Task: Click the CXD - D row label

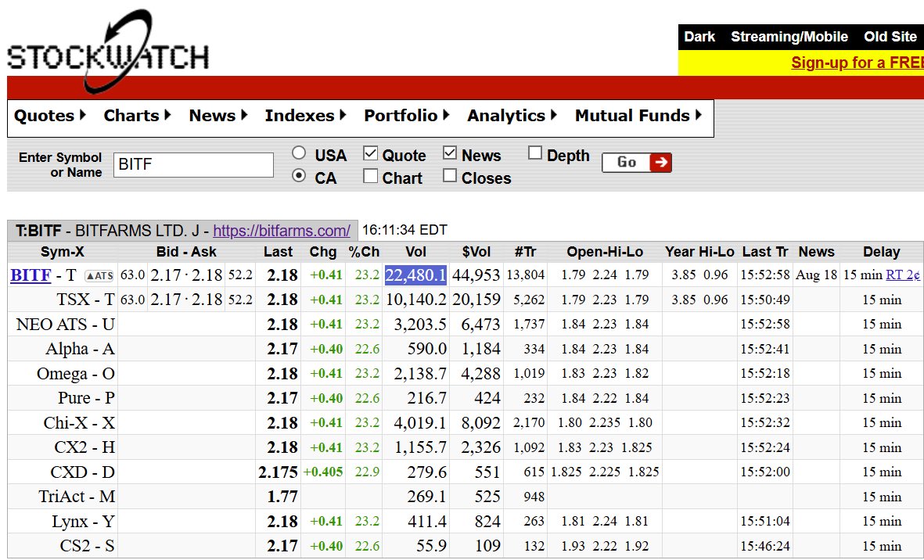Action: tap(82, 472)
